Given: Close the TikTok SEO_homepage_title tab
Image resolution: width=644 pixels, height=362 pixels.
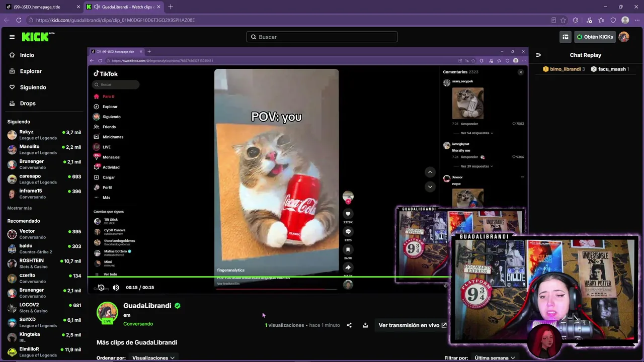Looking at the screenshot, I should click(78, 7).
